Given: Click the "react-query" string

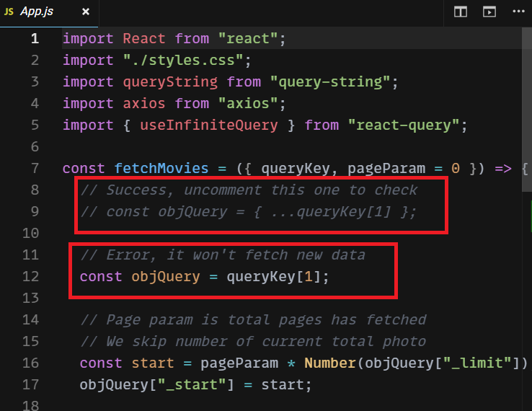Looking at the screenshot, I should 404,125.
